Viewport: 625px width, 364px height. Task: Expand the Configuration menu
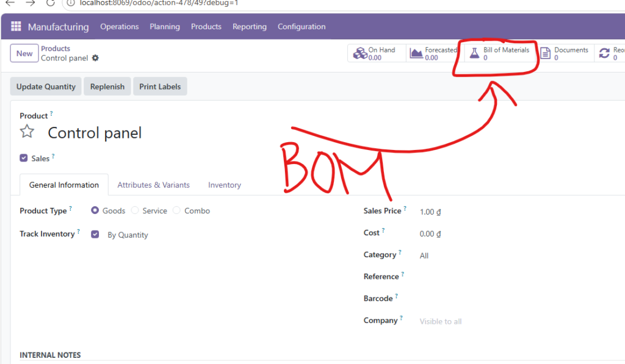302,27
